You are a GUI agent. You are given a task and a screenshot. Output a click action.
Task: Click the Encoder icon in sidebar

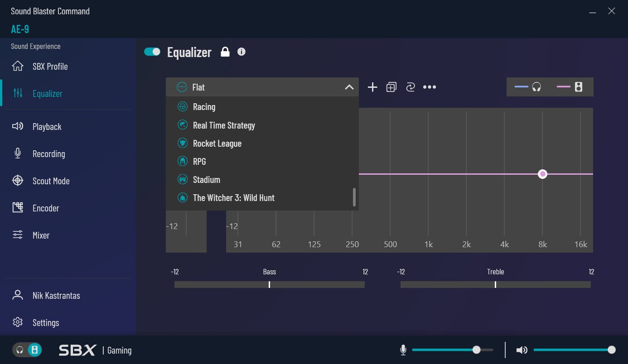[x=18, y=208]
